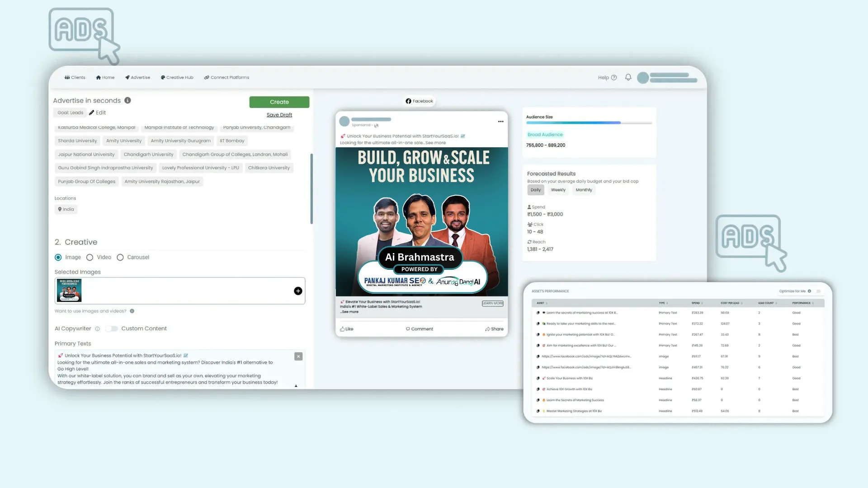Open the three-dot menu on ad preview
The height and width of the screenshot is (488, 868).
click(500, 122)
